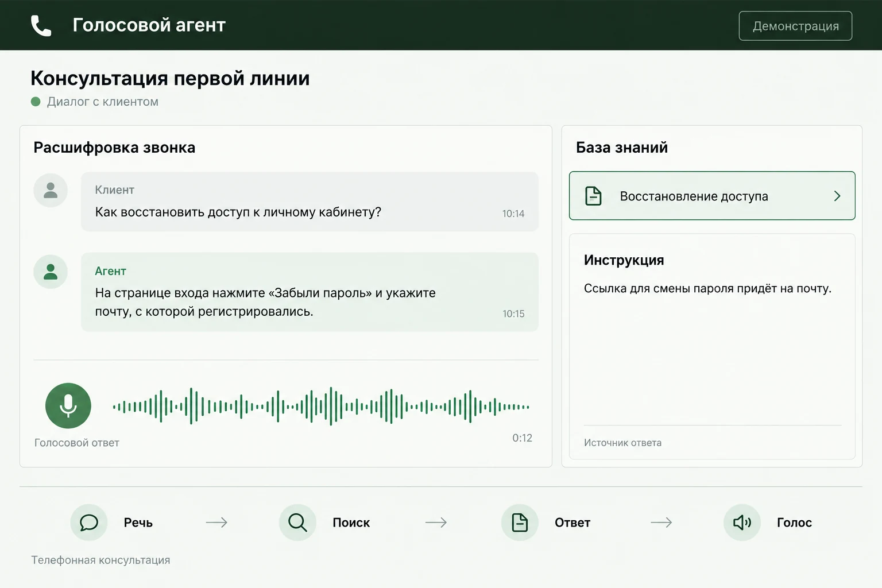Click the 10:14 timestamp
The height and width of the screenshot is (588, 882).
point(513,214)
